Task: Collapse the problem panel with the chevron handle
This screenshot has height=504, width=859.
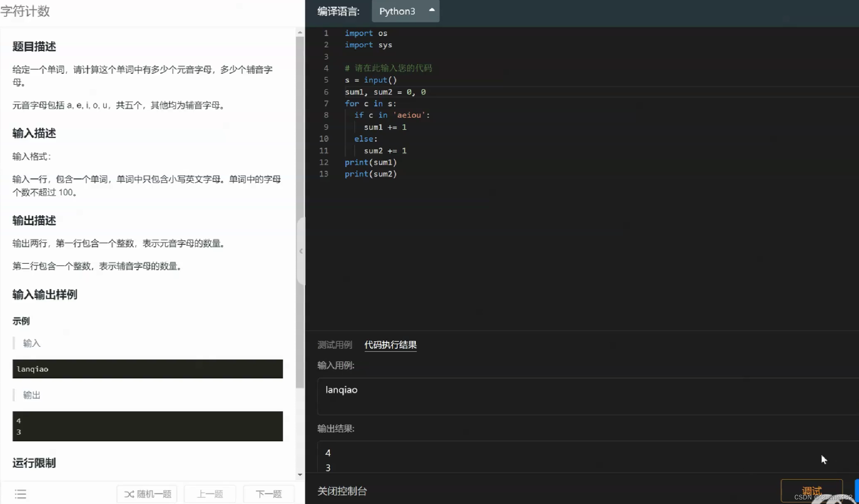Action: (301, 251)
